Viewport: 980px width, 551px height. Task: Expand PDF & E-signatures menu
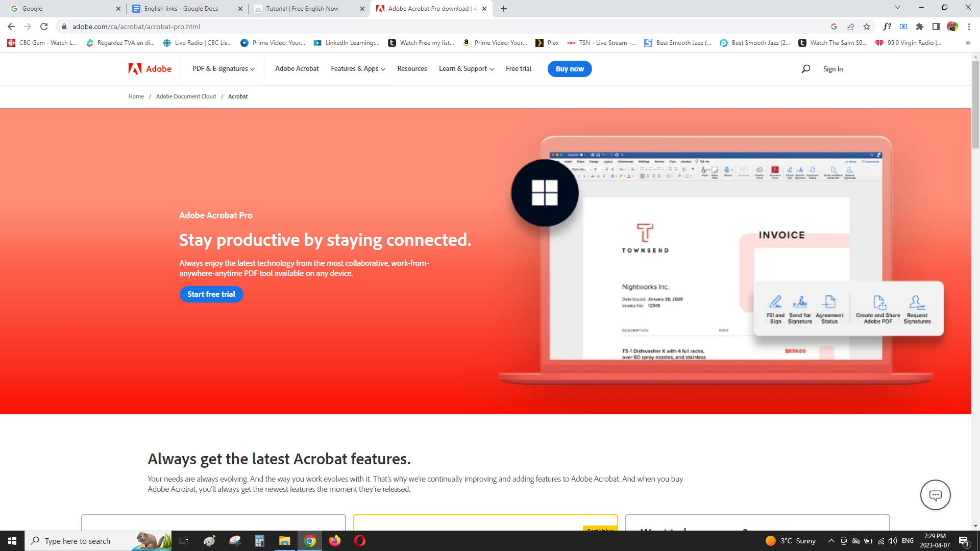[x=223, y=69]
